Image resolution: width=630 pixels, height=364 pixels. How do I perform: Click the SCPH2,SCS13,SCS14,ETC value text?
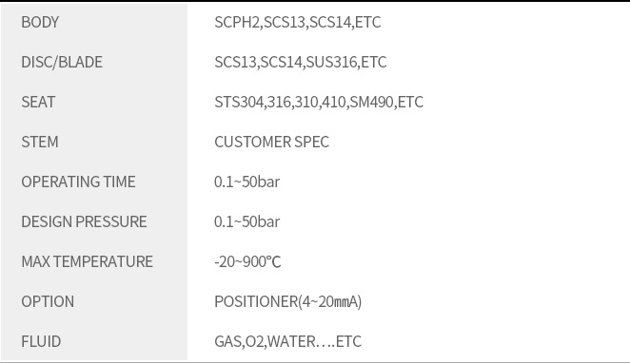[297, 22]
